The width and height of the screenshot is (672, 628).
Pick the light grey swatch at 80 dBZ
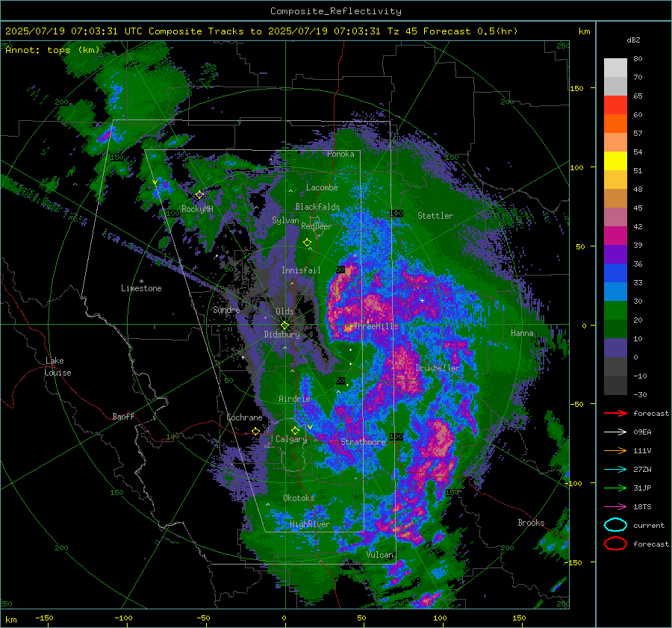615,68
